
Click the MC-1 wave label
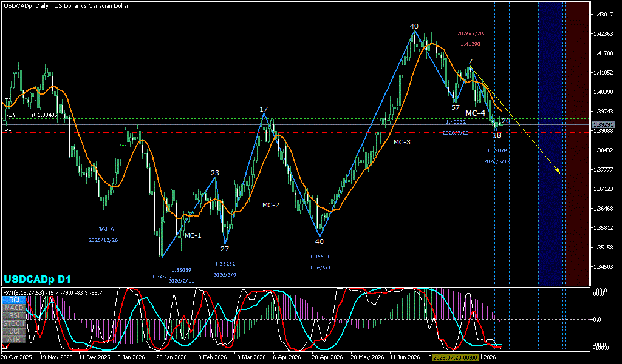click(x=193, y=235)
